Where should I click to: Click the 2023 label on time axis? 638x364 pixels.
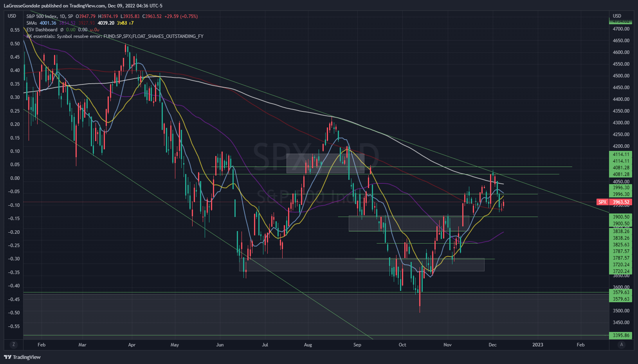(x=538, y=345)
